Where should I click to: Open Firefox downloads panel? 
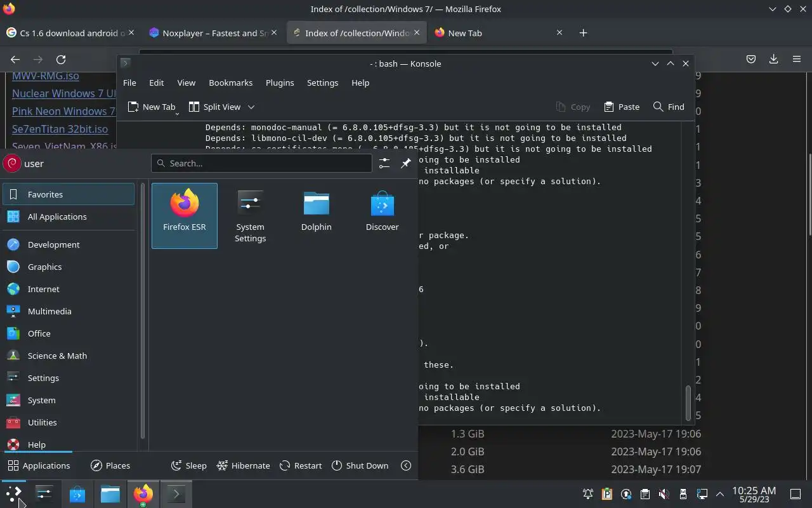click(773, 59)
